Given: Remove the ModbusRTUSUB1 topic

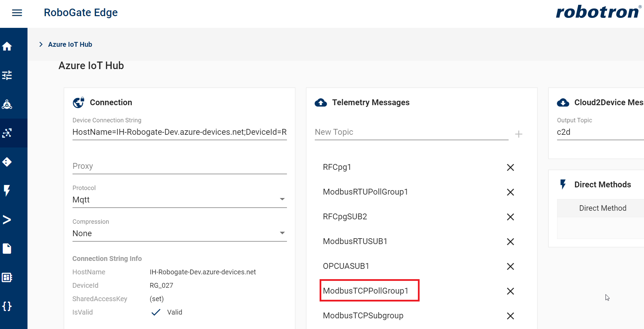Looking at the screenshot, I should pyautogui.click(x=510, y=242).
